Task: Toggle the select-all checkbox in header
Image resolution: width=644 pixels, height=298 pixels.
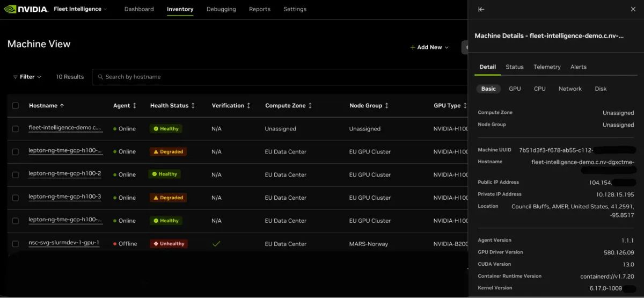Action: 16,106
